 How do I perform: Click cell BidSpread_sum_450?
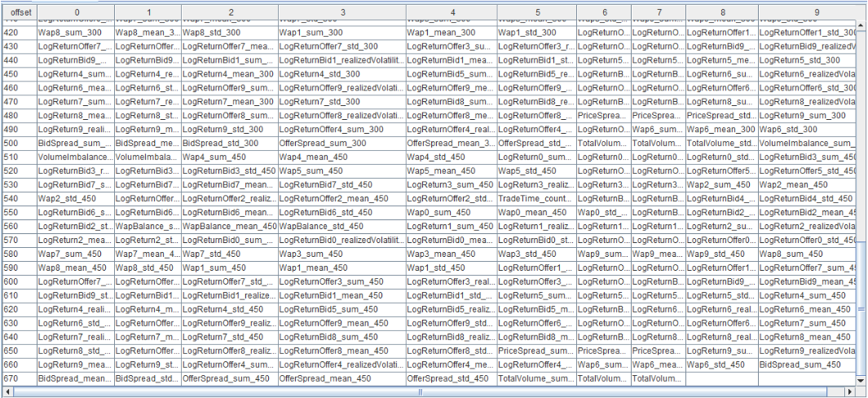tap(808, 365)
